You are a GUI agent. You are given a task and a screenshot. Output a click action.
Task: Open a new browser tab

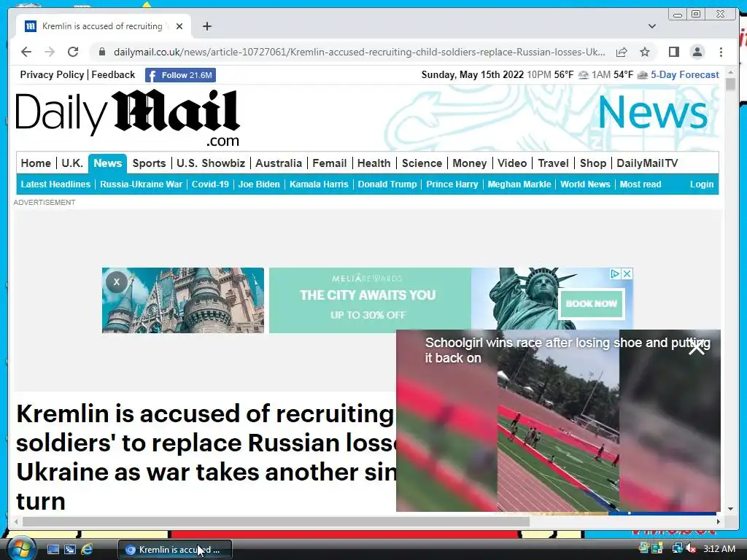[x=206, y=26]
